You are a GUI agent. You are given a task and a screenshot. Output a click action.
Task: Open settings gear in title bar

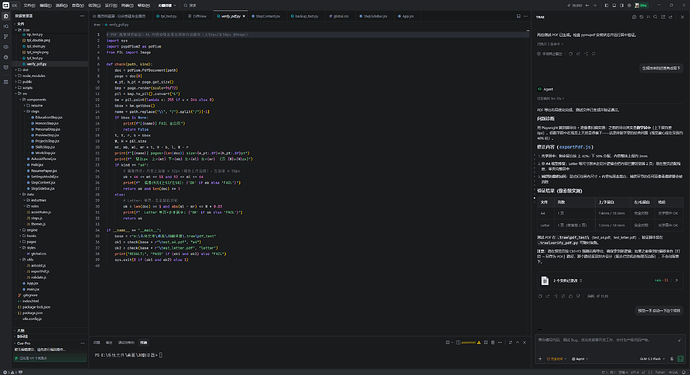pos(629,5)
